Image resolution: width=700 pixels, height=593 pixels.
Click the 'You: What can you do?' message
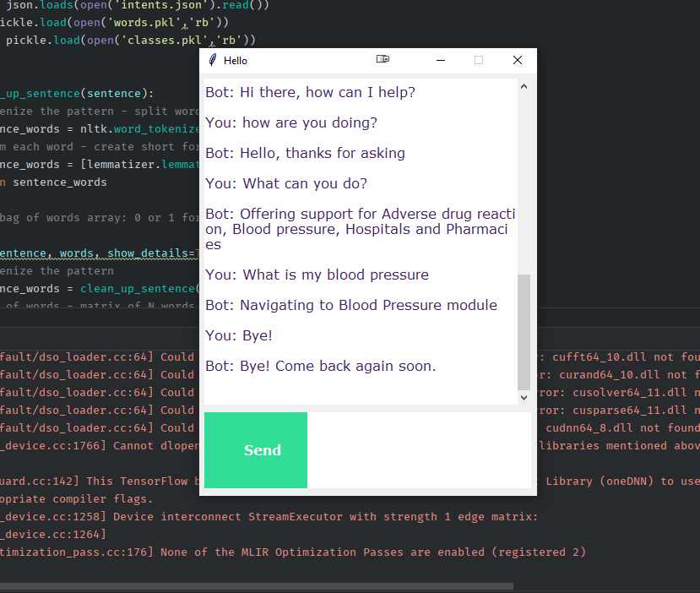coord(286,183)
